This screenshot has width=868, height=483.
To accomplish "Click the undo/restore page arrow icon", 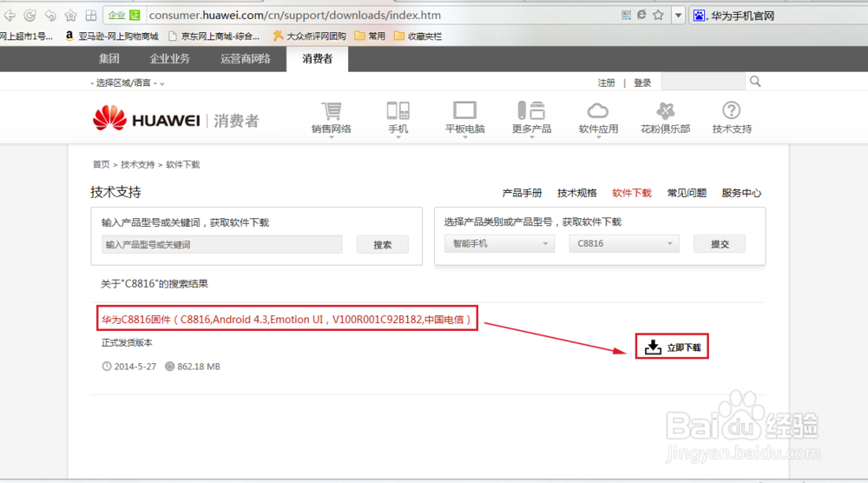I will pos(50,15).
